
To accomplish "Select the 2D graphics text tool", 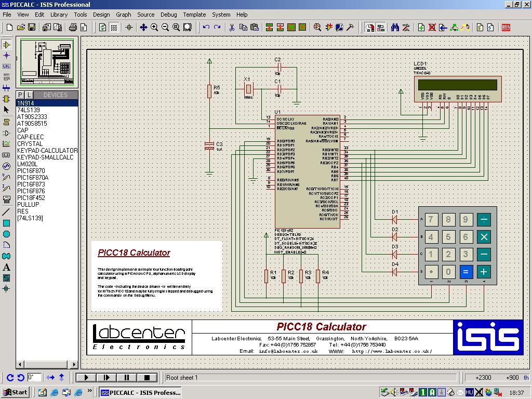I will click(7, 268).
